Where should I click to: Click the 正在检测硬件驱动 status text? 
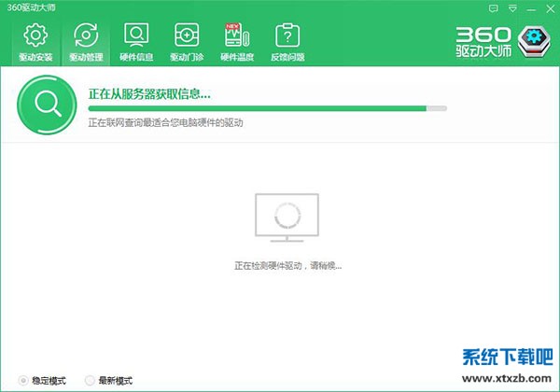point(287,266)
